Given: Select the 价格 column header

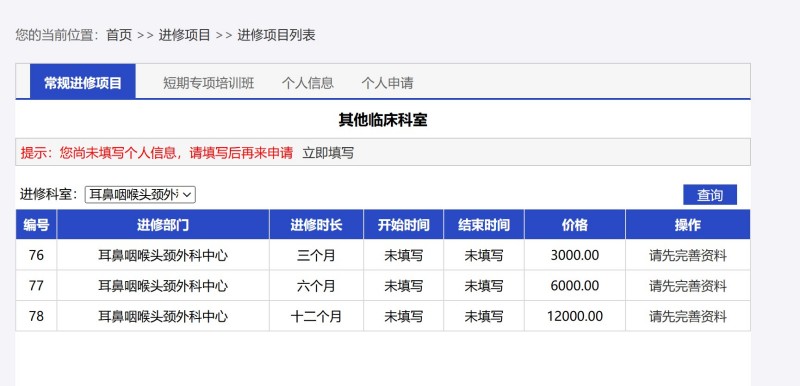Looking at the screenshot, I should point(575,224).
